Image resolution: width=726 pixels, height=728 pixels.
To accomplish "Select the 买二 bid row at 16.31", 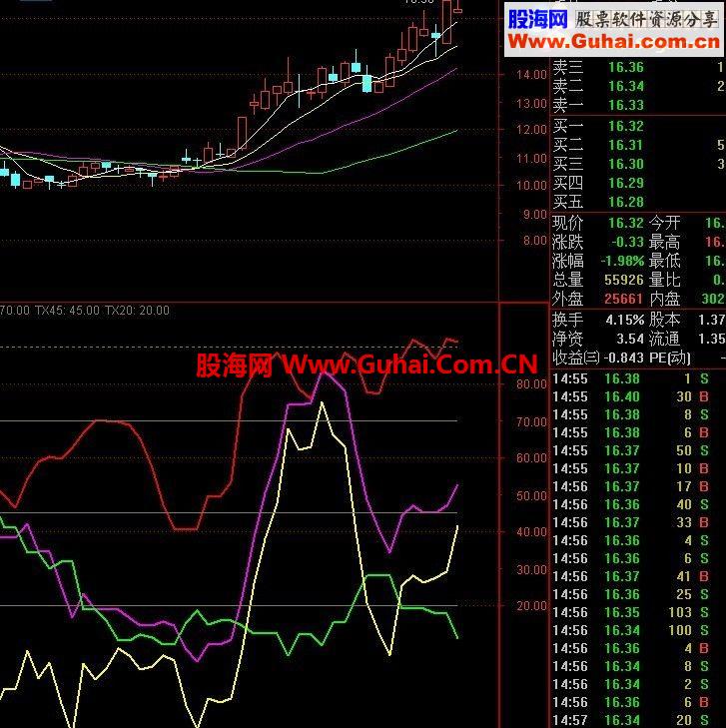I will 638,146.
